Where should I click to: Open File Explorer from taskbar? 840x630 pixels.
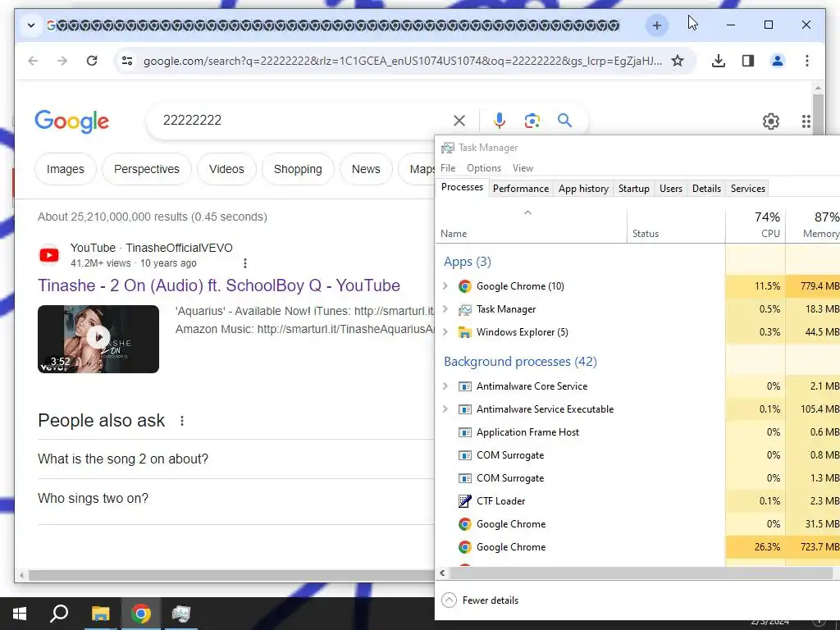[x=100, y=614]
